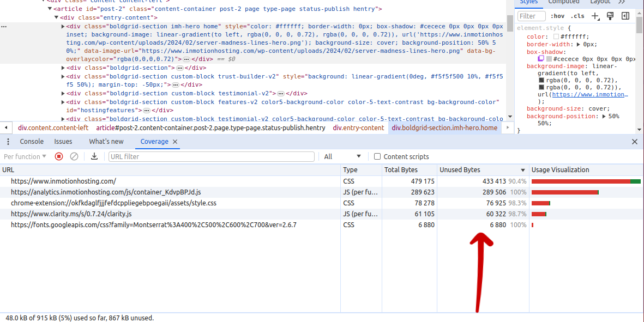Stop coverage recording with the red record button
The height and width of the screenshot is (322, 644).
tap(59, 156)
